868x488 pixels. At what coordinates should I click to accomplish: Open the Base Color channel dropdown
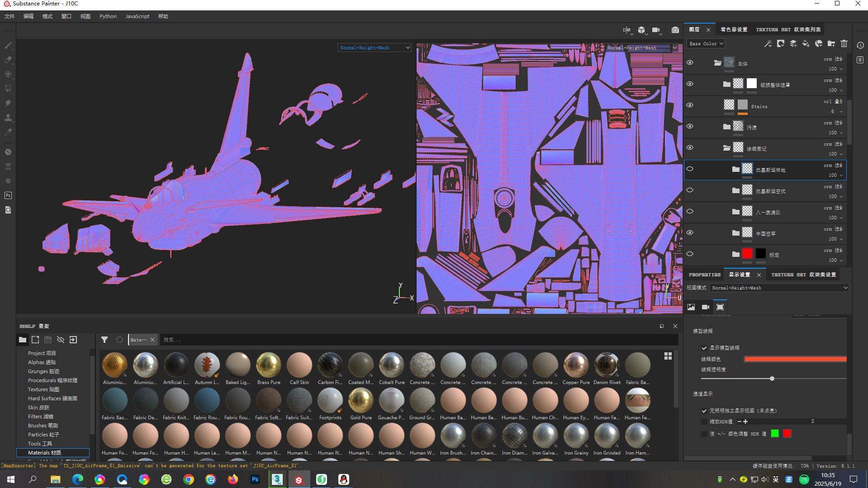(x=706, y=43)
